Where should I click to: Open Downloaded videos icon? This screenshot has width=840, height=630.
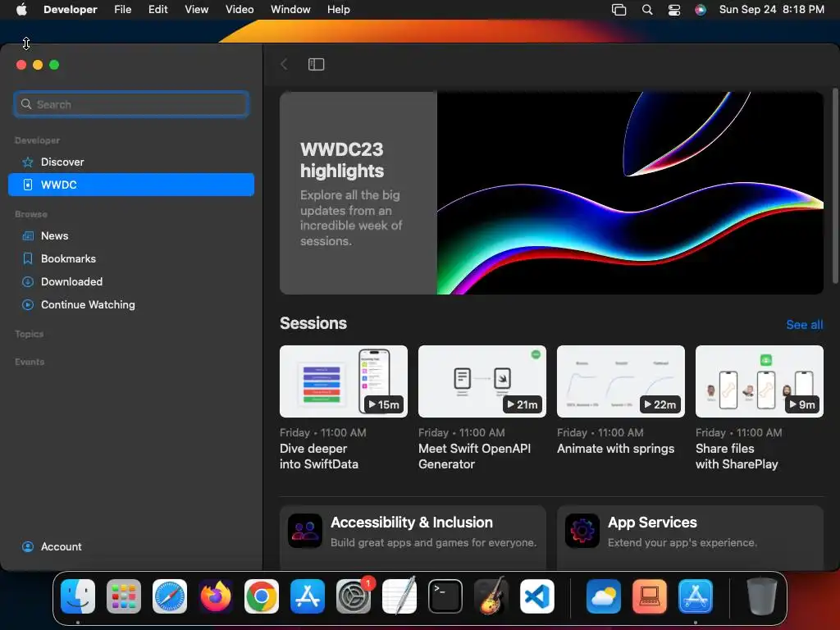tap(28, 282)
